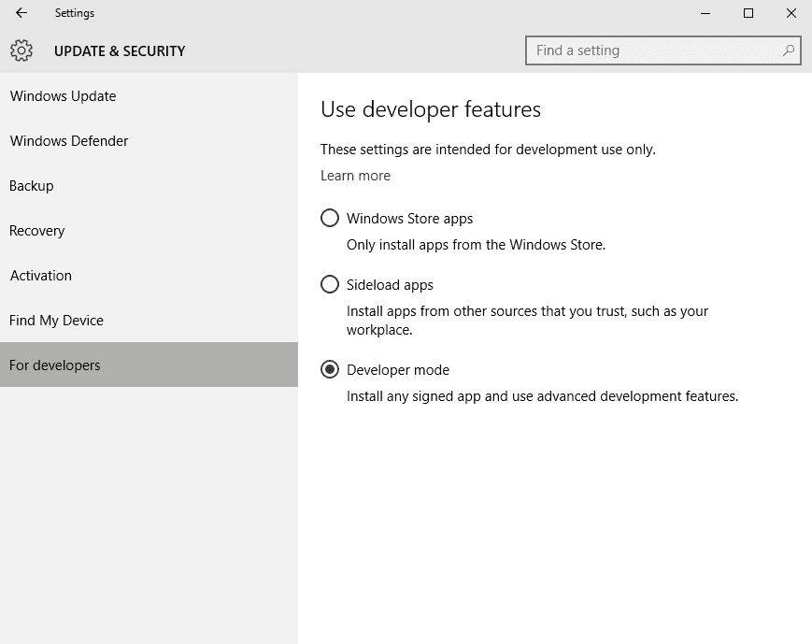The image size is (812, 644).
Task: Minimize the Settings window
Action: [x=705, y=13]
